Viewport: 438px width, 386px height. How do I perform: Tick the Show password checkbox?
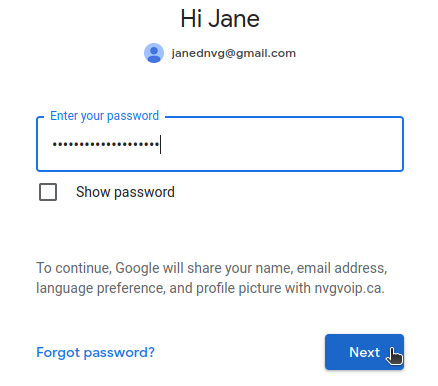[48, 192]
